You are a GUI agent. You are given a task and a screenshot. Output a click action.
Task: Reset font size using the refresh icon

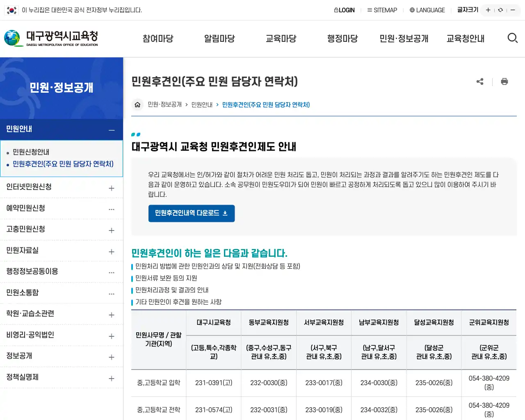click(500, 10)
